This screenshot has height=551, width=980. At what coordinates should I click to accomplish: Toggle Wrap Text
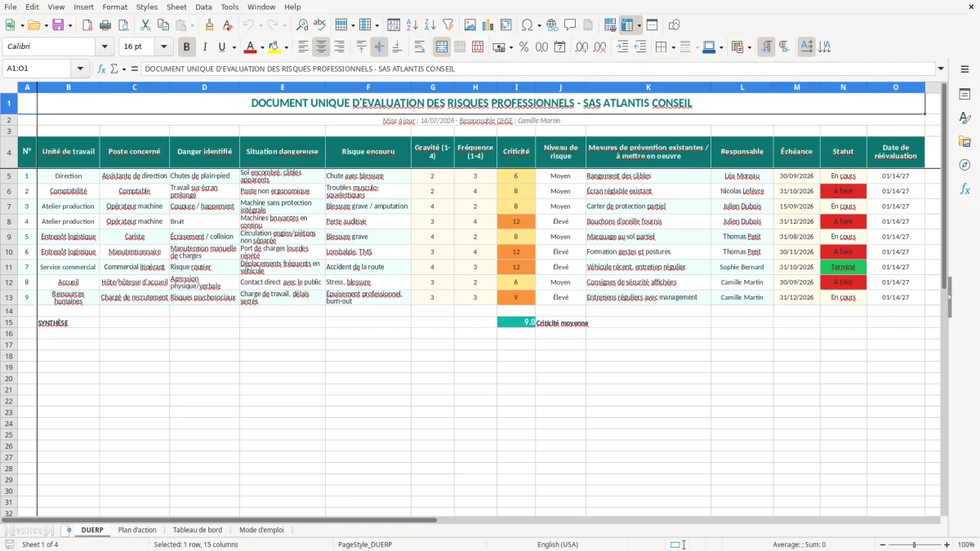pos(419,47)
